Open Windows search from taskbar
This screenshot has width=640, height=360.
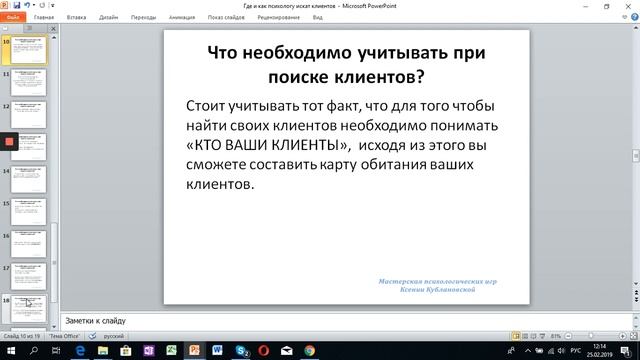(34, 351)
